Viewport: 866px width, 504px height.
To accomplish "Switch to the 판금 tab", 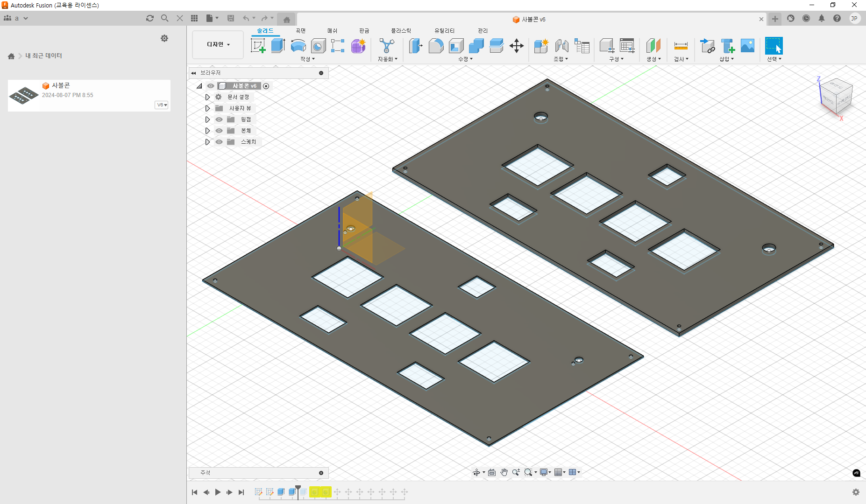I will (364, 31).
